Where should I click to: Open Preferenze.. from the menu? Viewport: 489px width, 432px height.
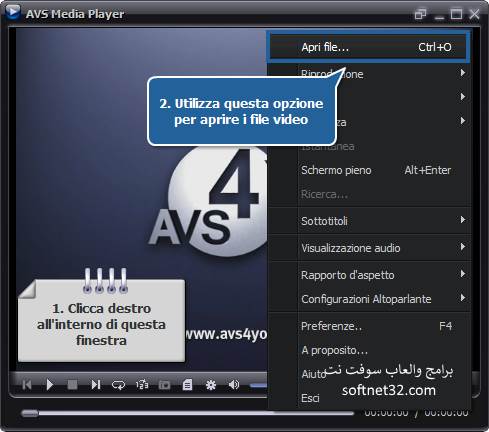tap(369, 326)
